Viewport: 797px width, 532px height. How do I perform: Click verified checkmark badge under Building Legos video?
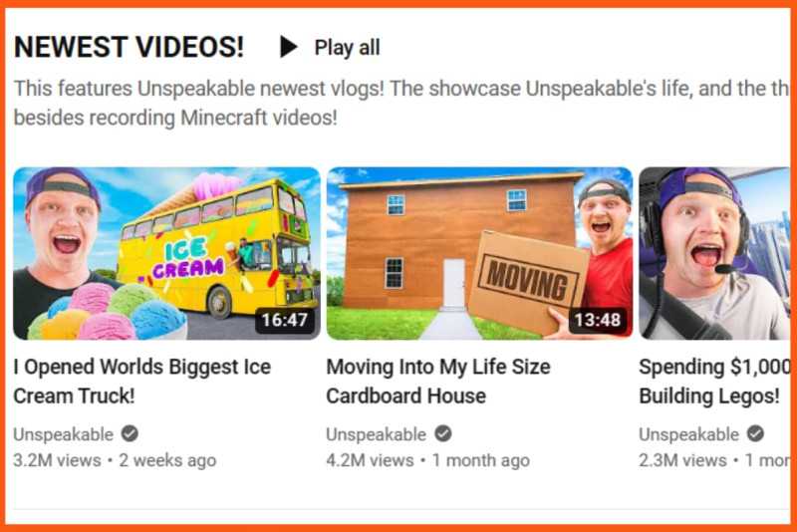755,434
